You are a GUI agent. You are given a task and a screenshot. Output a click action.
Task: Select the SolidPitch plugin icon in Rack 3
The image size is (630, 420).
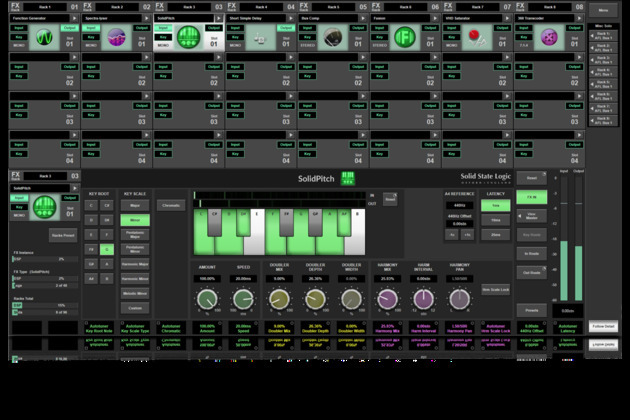click(188, 37)
